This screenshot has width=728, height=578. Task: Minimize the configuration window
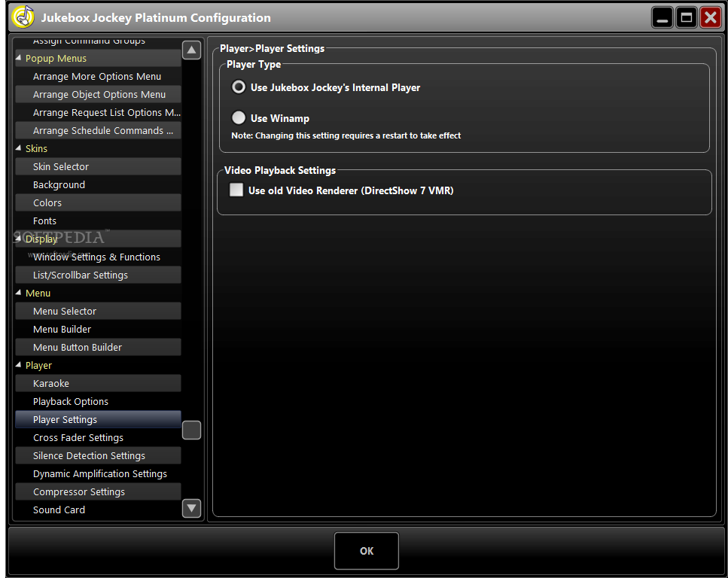tap(663, 17)
